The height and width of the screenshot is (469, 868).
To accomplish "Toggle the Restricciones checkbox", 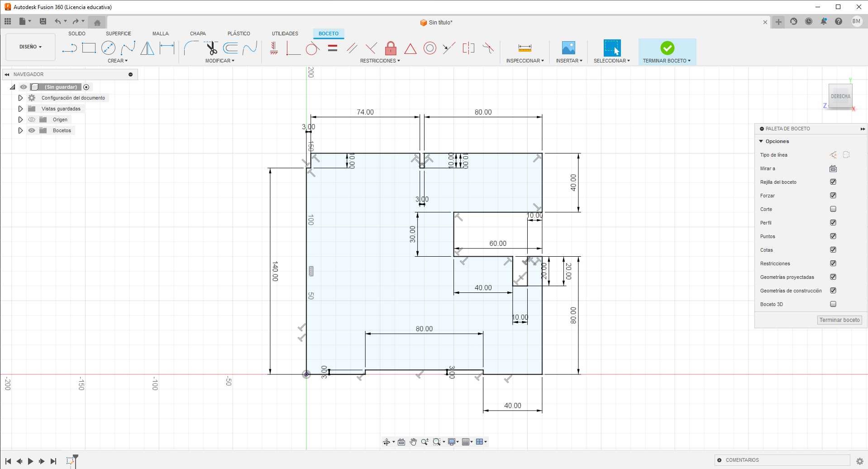I will tap(833, 263).
